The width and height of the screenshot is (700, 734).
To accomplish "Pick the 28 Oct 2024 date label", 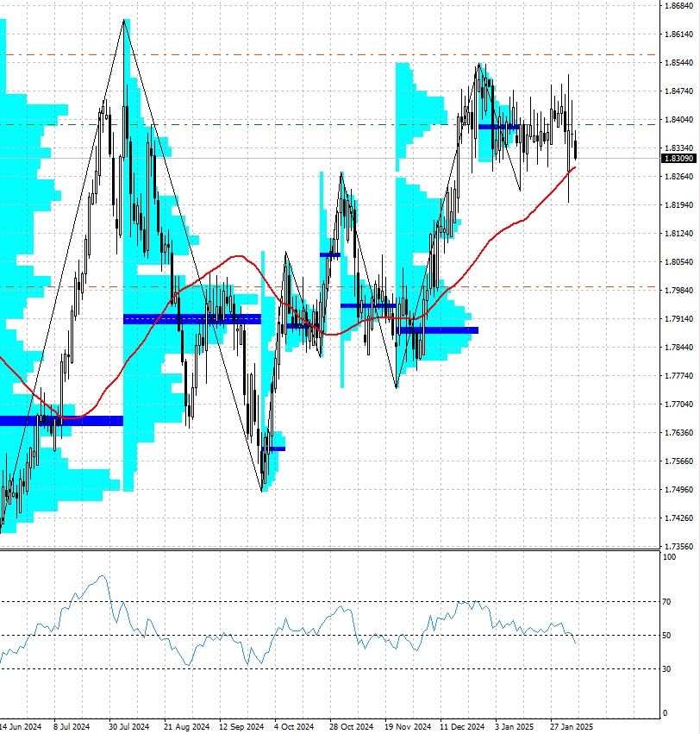I will click(352, 726).
